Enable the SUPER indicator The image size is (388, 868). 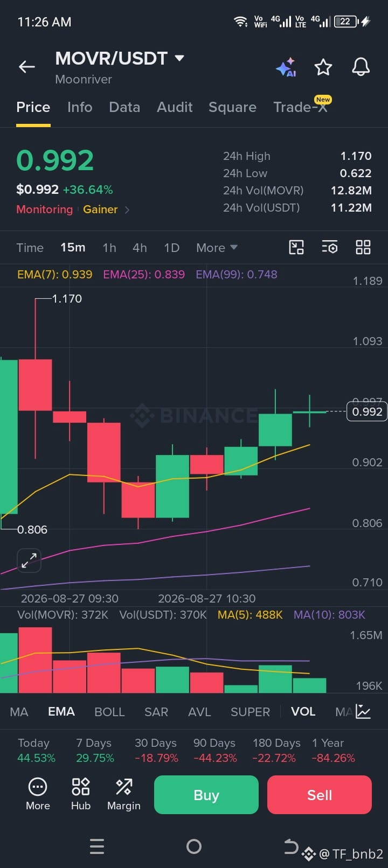tap(250, 712)
